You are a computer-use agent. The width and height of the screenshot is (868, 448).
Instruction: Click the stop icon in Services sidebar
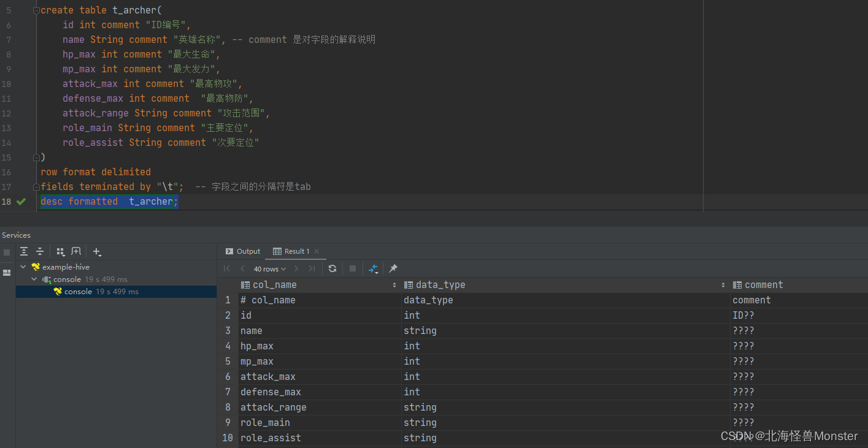7,252
